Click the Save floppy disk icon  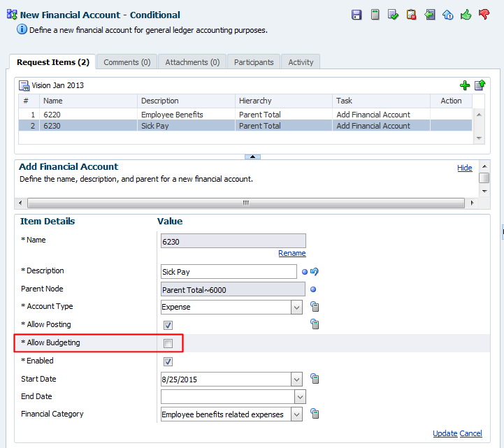pyautogui.click(x=357, y=15)
